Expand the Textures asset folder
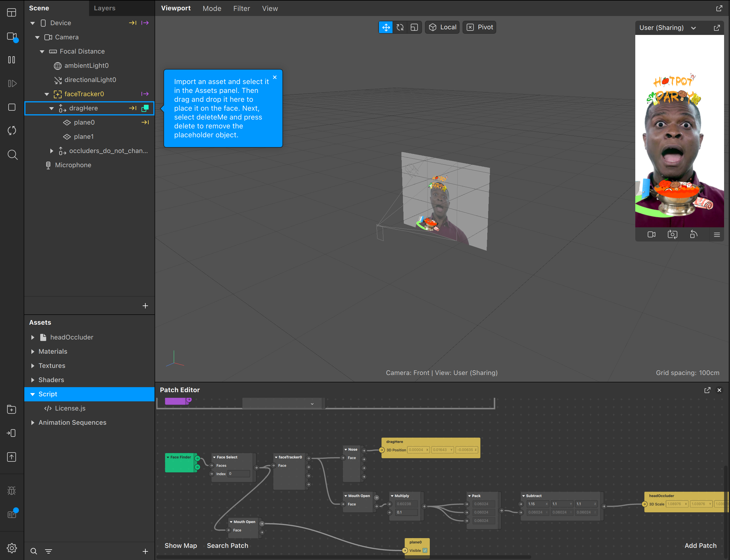The height and width of the screenshot is (560, 730). tap(33, 366)
